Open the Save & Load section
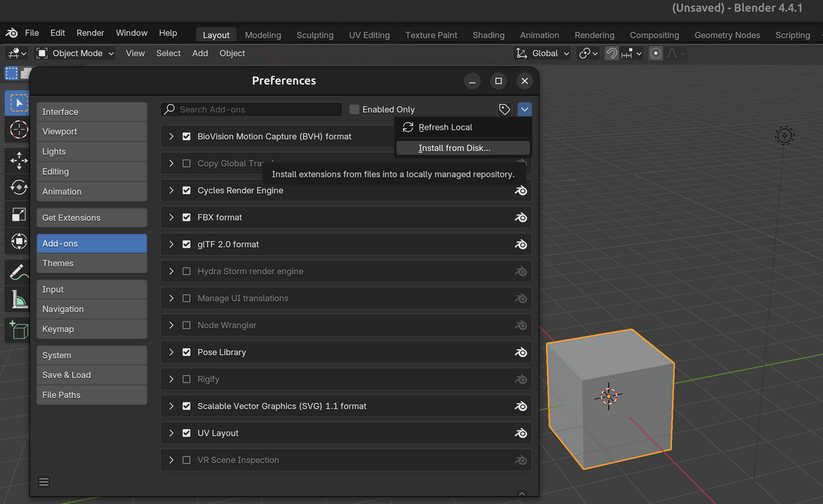Screen dimensions: 823x504 (92, 375)
